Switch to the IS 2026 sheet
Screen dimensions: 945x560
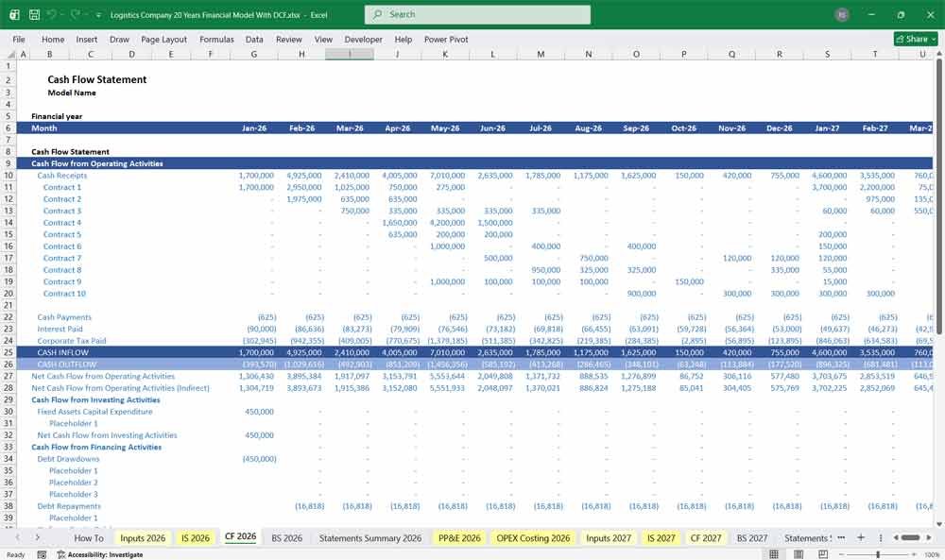pyautogui.click(x=196, y=537)
